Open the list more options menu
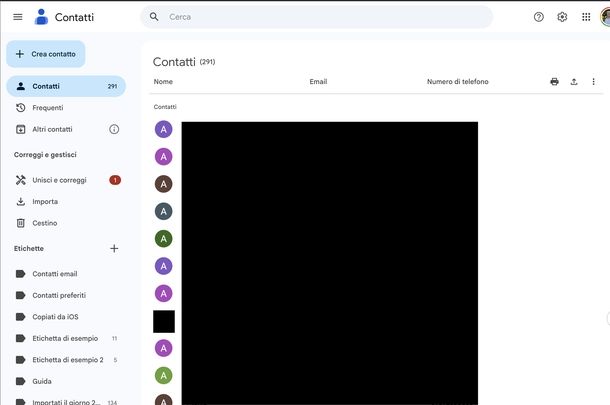The image size is (610, 405). [593, 82]
